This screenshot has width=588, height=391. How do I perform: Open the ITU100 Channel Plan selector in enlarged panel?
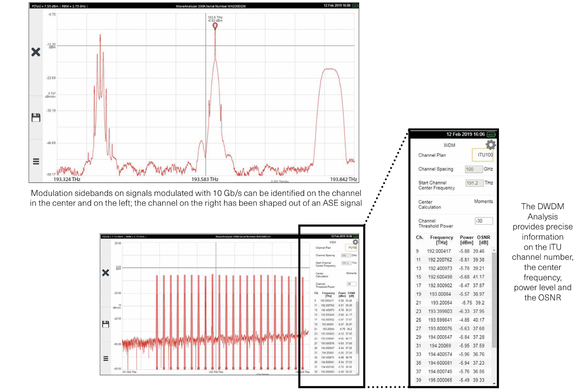pyautogui.click(x=483, y=155)
